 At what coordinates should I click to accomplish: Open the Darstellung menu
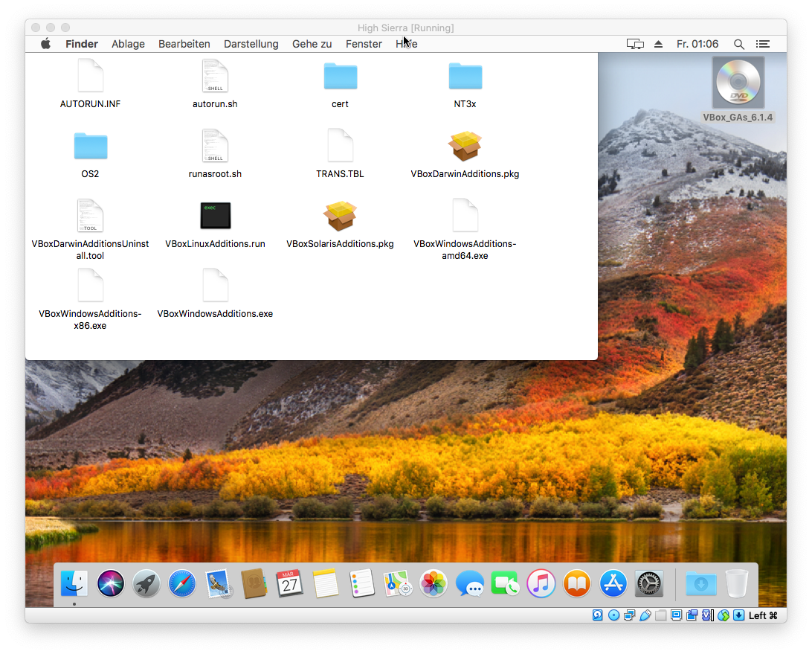[x=251, y=44]
